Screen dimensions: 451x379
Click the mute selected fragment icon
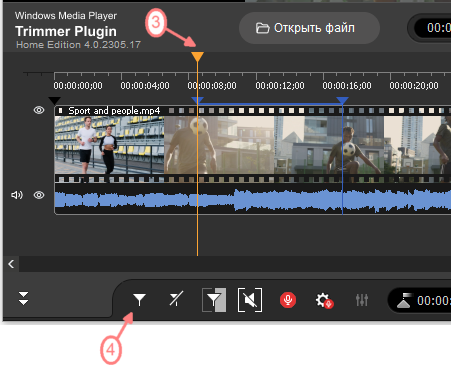(250, 300)
